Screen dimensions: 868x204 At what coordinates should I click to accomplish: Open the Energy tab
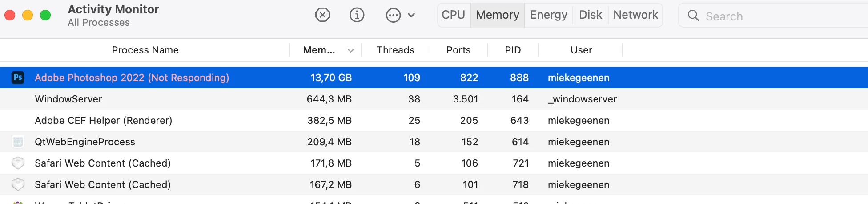[549, 15]
